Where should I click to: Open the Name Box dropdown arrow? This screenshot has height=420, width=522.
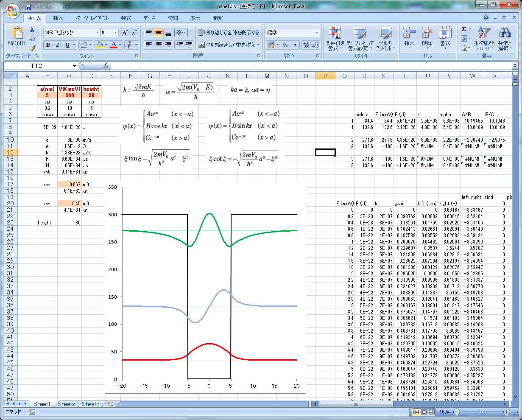click(74, 66)
